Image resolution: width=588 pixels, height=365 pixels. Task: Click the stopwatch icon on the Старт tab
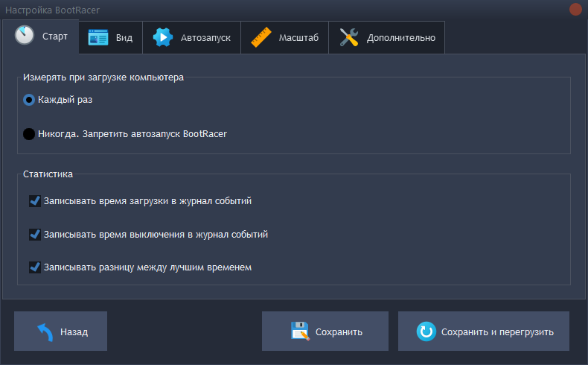(x=25, y=35)
